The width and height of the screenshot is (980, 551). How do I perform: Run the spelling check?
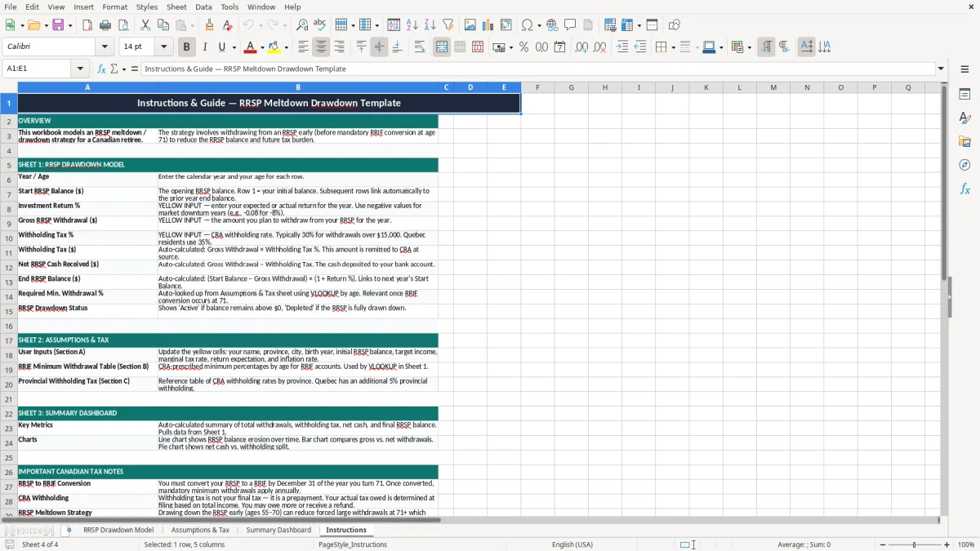pos(319,25)
